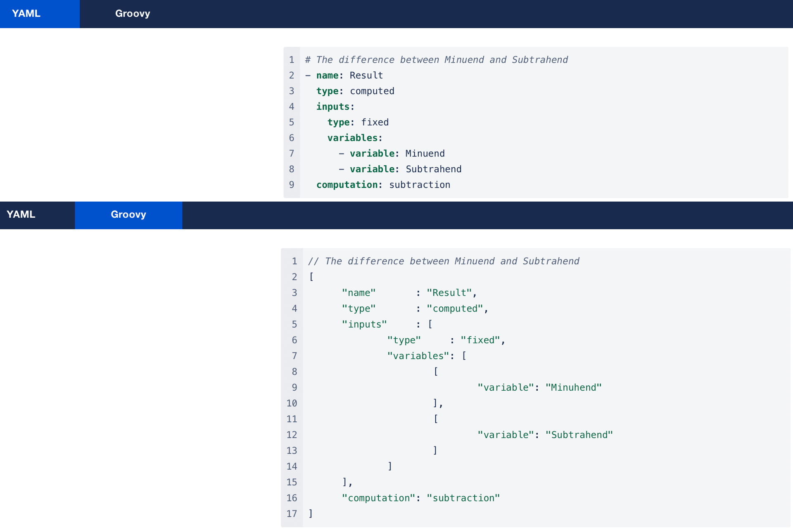Click line number 17 in the Groovy gutter

292,514
